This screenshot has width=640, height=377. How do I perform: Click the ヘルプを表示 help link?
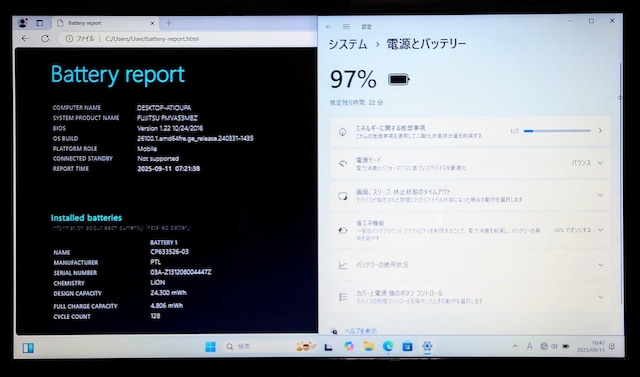pyautogui.click(x=361, y=331)
